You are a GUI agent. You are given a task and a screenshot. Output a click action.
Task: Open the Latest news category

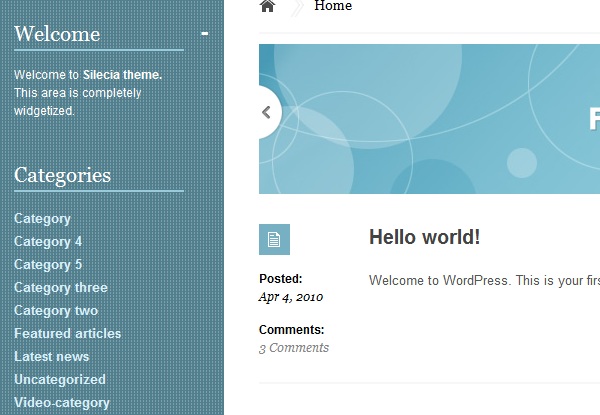[51, 356]
